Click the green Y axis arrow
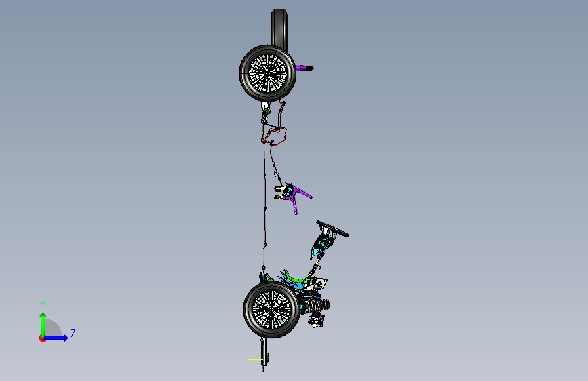588x381 pixels. pos(43,324)
